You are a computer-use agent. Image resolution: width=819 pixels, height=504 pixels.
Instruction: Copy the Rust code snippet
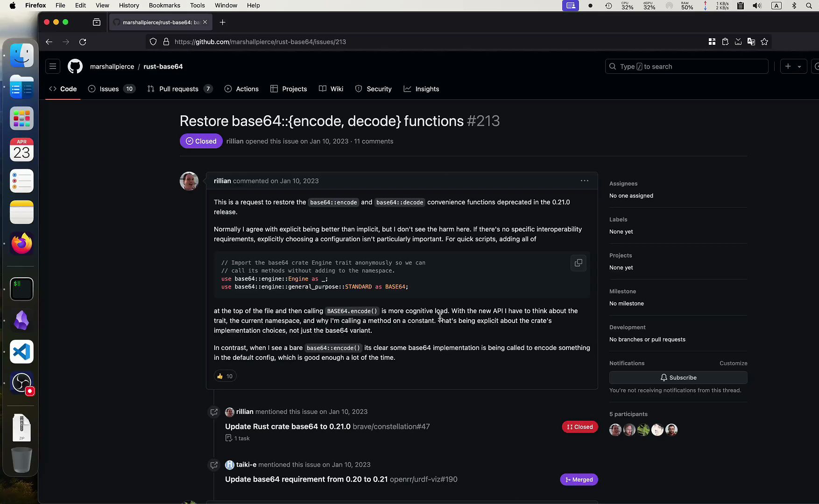click(x=578, y=263)
